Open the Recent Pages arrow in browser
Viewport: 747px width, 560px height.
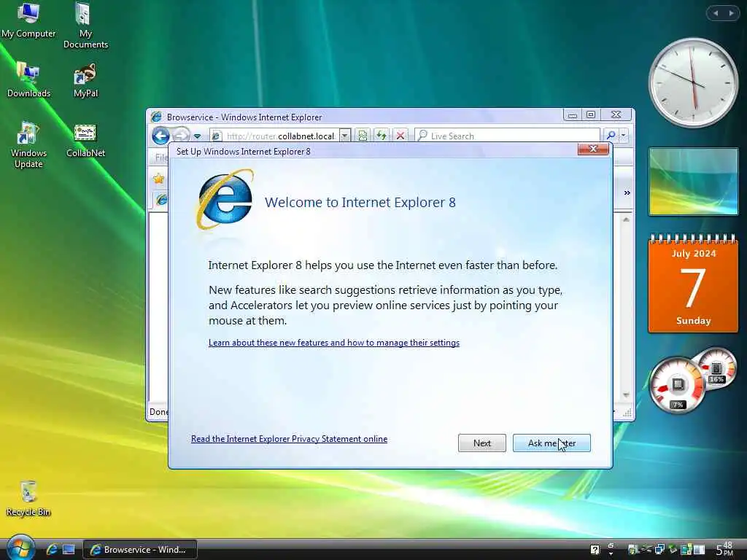[x=197, y=136]
